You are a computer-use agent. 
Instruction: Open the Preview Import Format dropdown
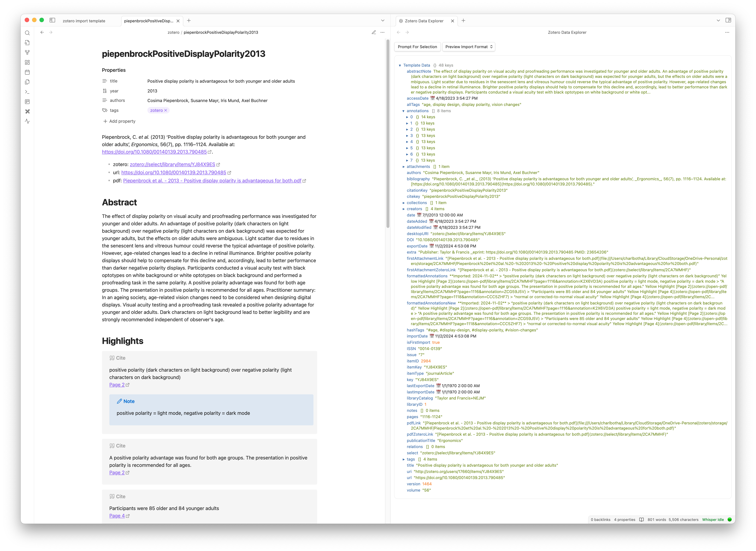click(x=468, y=47)
